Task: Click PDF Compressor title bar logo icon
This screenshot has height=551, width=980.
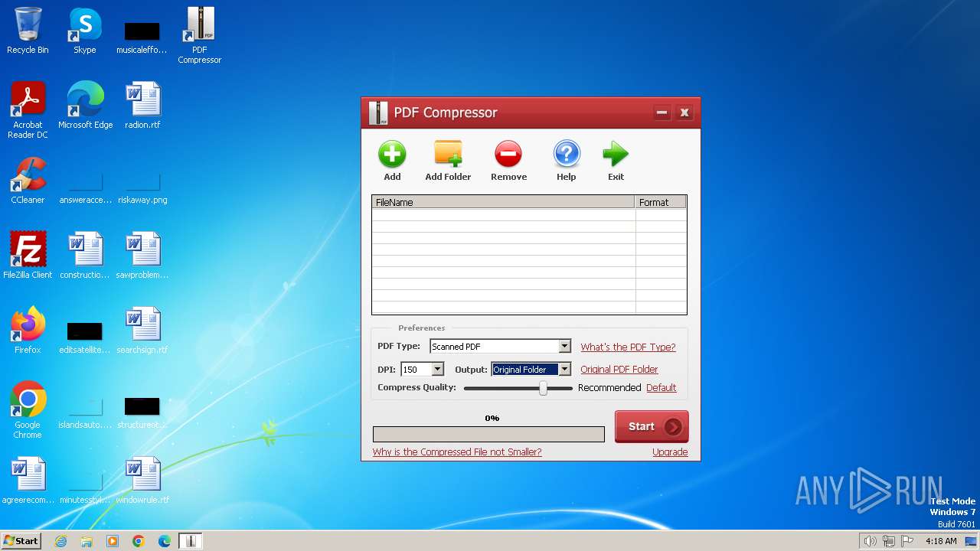Action: [377, 112]
